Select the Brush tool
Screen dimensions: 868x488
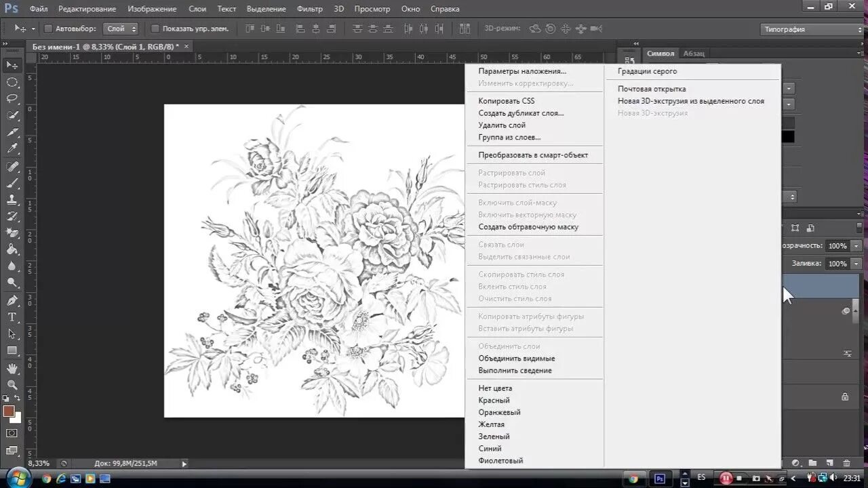pyautogui.click(x=12, y=183)
